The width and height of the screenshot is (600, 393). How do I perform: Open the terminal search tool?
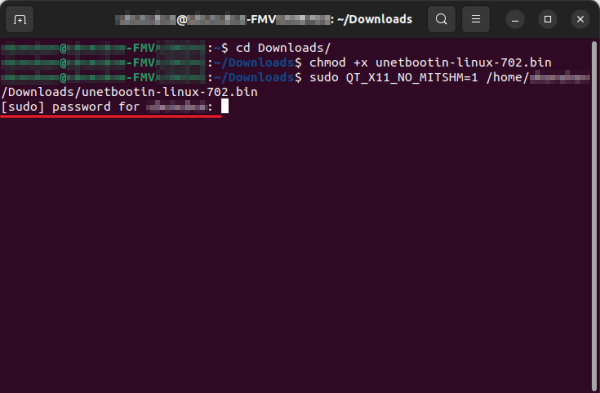tap(441, 19)
